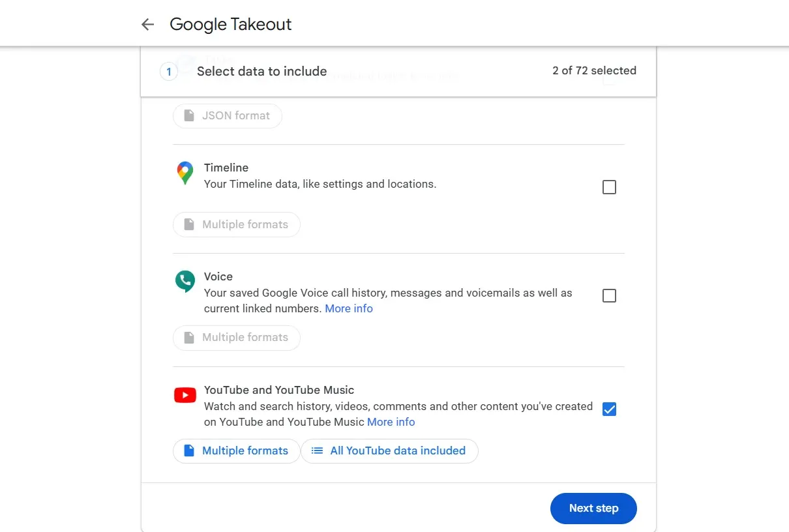This screenshot has width=789, height=532.
Task: Click the file icon in YouTube's Multiple formats chip
Action: 188,451
